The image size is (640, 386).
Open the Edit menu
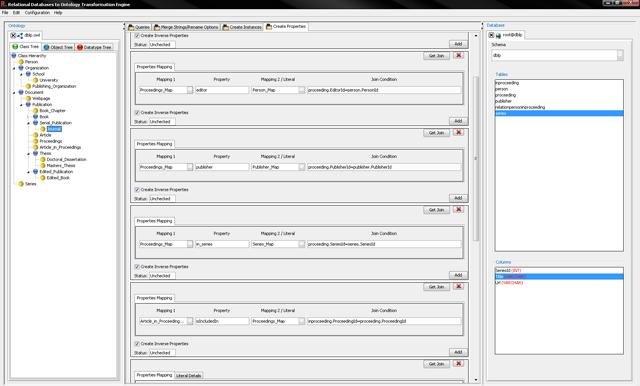(16, 13)
